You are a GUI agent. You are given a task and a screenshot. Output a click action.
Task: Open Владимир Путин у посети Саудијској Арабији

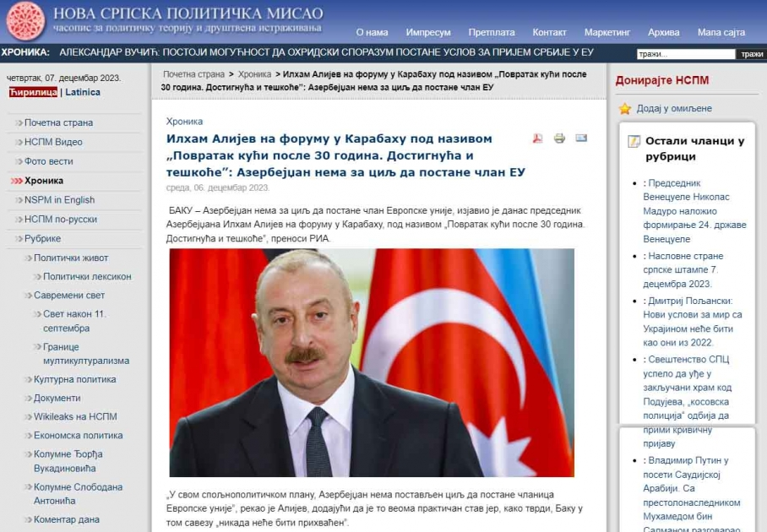point(692,495)
